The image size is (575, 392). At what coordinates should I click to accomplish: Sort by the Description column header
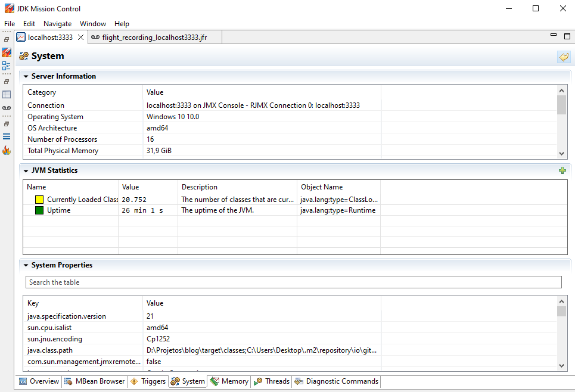pos(237,187)
